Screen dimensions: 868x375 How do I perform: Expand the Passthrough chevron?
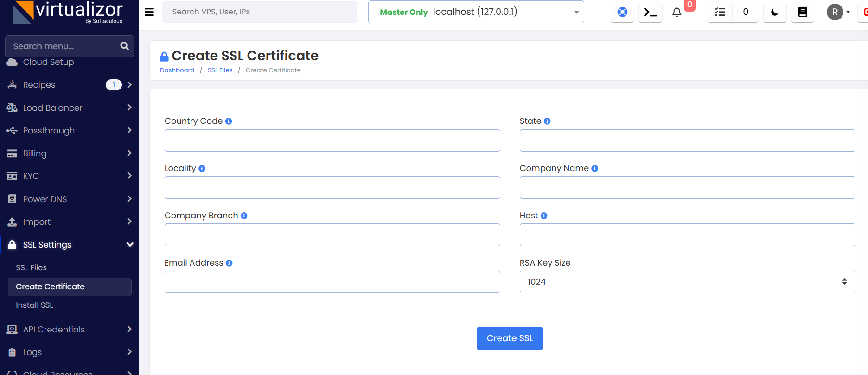[129, 130]
